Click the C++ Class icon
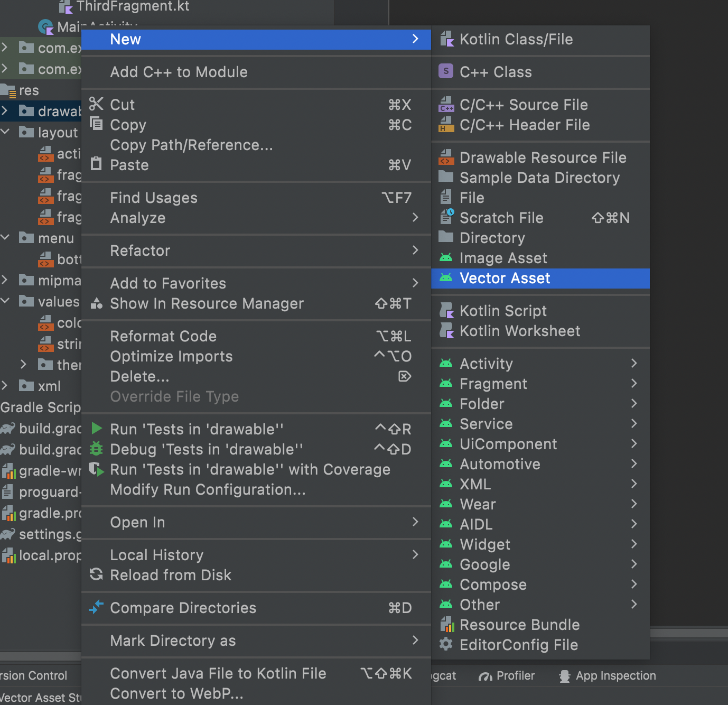Screen dimensions: 728x705 446,71
